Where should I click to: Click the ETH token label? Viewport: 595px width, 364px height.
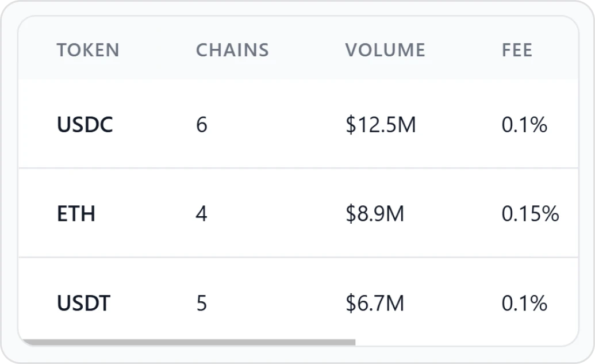click(75, 214)
